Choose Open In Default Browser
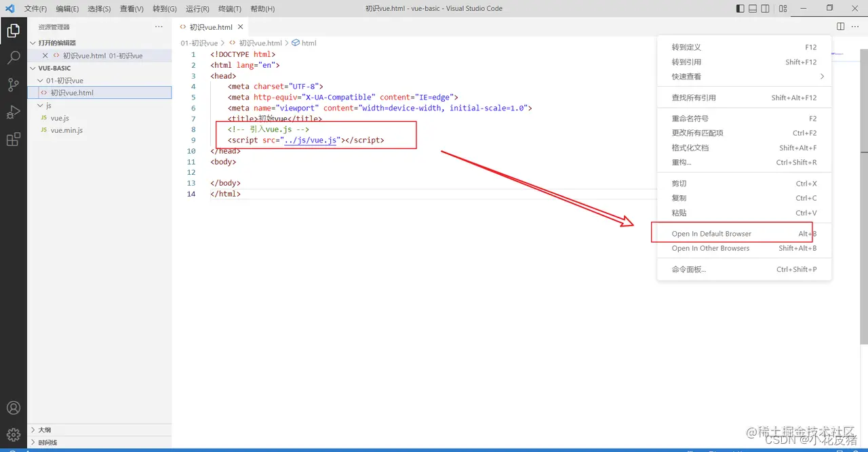The height and width of the screenshot is (452, 868). pos(744,234)
